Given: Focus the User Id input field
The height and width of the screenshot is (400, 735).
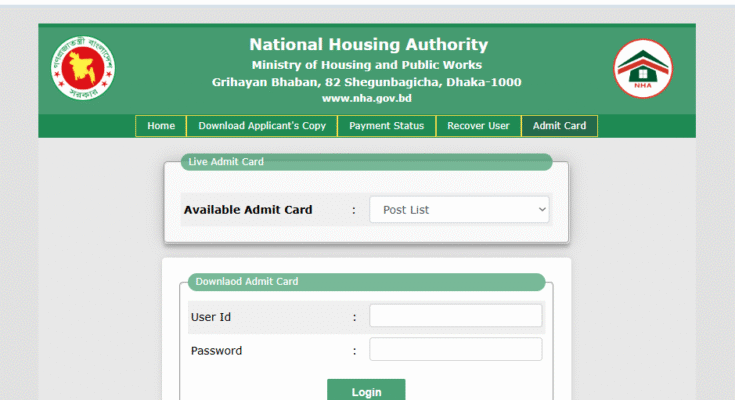Looking at the screenshot, I should click(x=456, y=316).
